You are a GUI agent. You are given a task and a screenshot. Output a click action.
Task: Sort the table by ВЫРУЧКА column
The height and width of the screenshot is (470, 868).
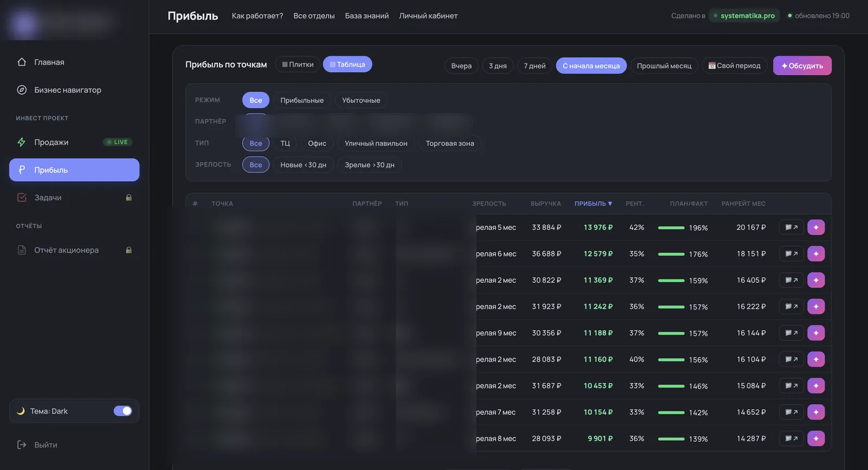(x=546, y=204)
